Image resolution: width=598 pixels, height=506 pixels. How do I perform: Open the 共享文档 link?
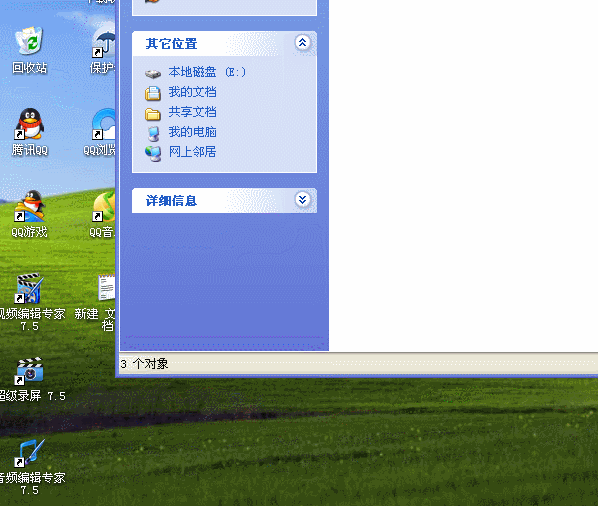[193, 112]
